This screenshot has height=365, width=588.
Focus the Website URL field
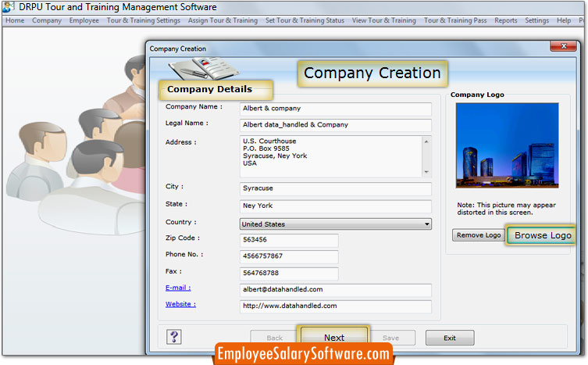[x=335, y=306]
